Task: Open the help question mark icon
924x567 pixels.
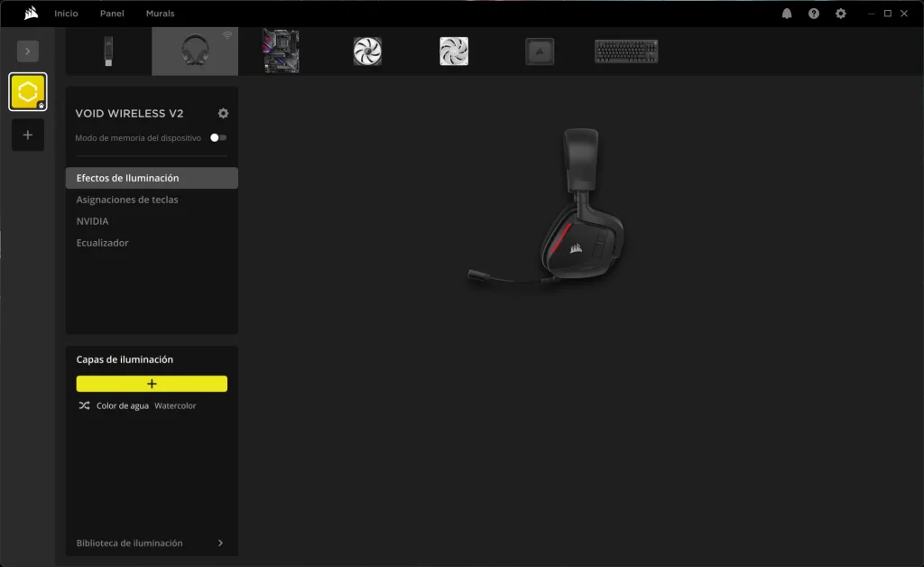Action: [x=814, y=14]
